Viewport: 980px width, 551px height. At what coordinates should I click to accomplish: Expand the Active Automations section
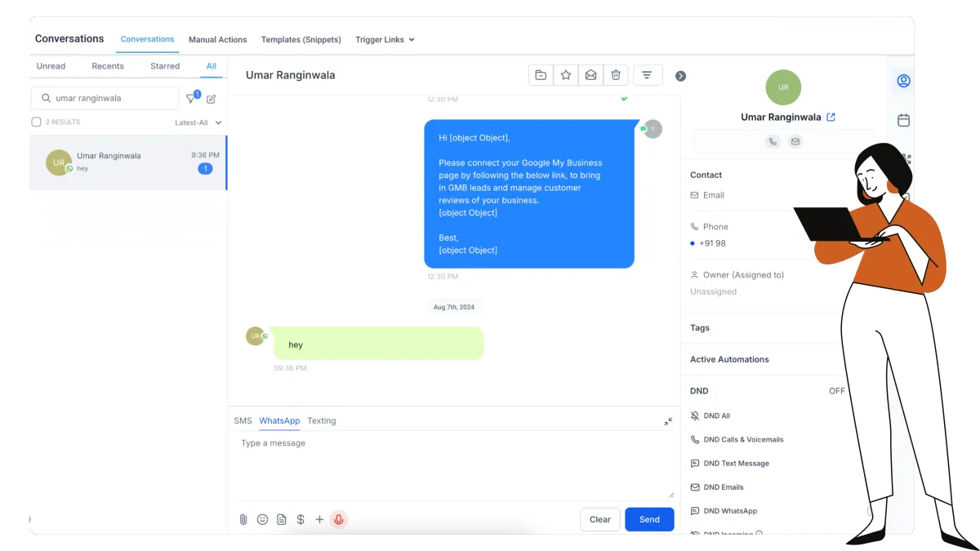(x=729, y=359)
